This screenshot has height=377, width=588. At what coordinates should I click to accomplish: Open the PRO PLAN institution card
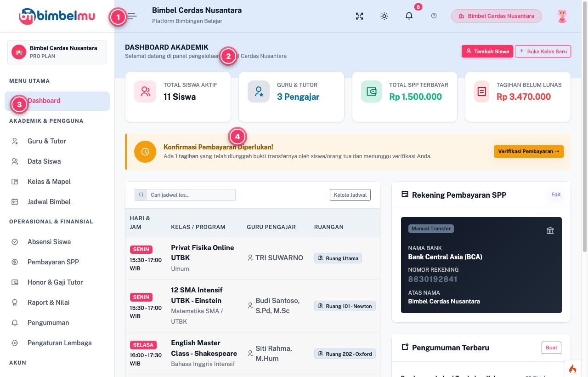click(57, 52)
